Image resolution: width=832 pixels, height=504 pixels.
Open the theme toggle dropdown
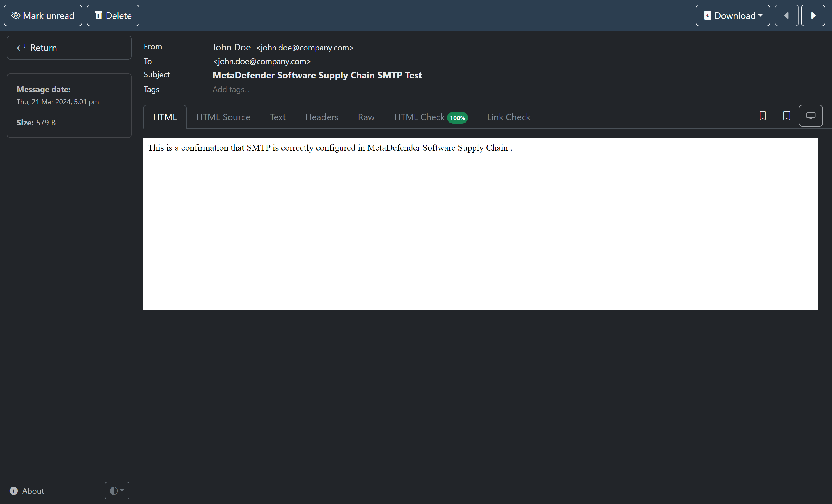117,491
